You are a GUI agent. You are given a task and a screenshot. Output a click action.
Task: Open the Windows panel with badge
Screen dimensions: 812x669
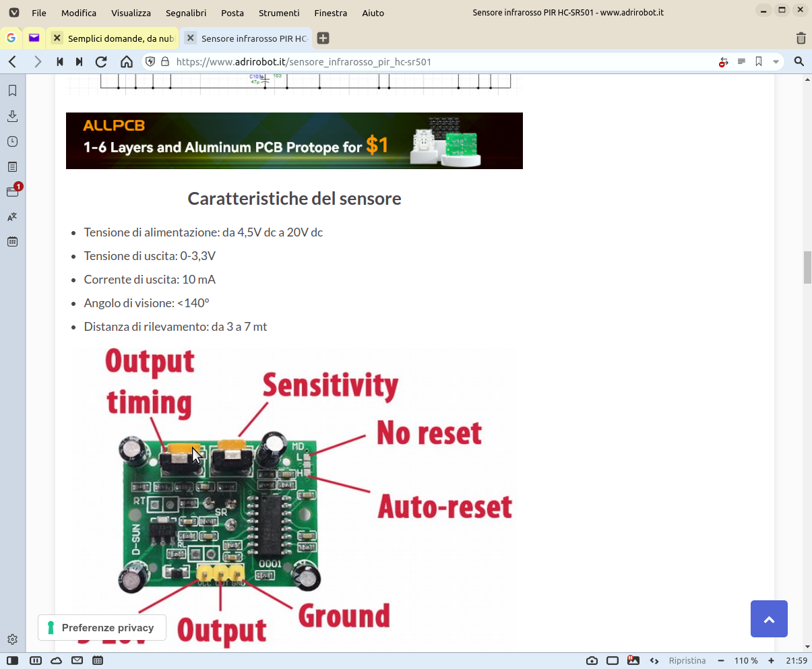[x=12, y=191]
